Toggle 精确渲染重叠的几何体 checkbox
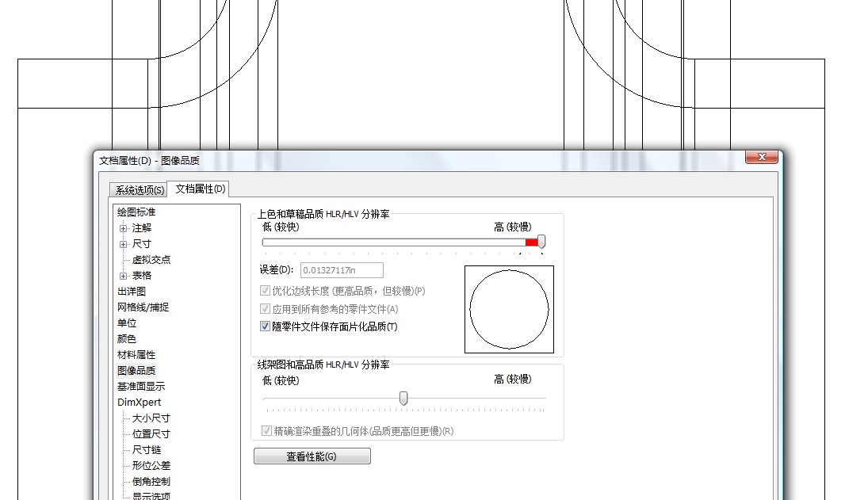Screen dimensions: 868x500 pyautogui.click(x=267, y=430)
